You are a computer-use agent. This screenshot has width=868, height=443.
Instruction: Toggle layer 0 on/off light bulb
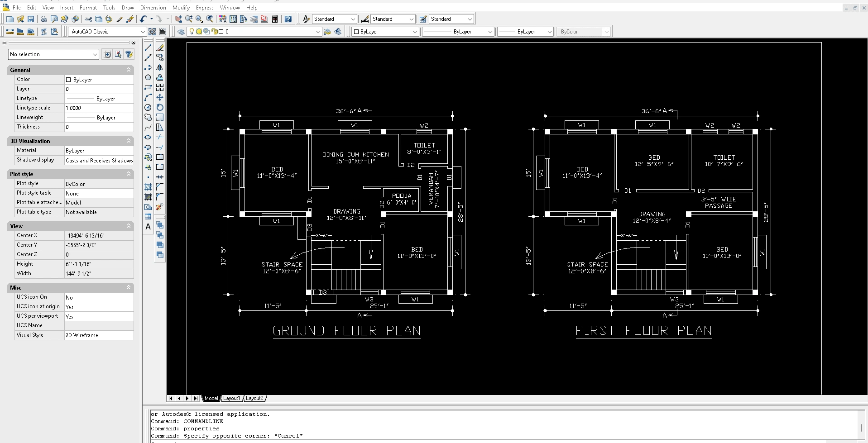click(x=192, y=32)
